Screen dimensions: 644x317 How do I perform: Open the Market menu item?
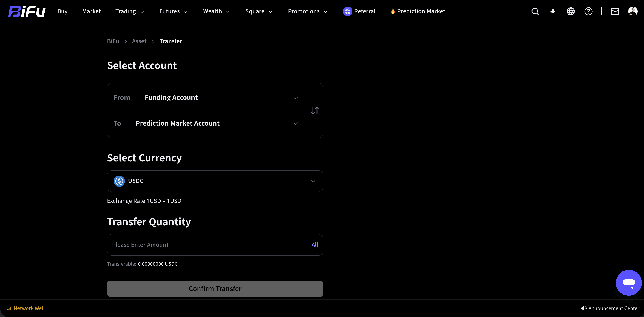coord(91,11)
